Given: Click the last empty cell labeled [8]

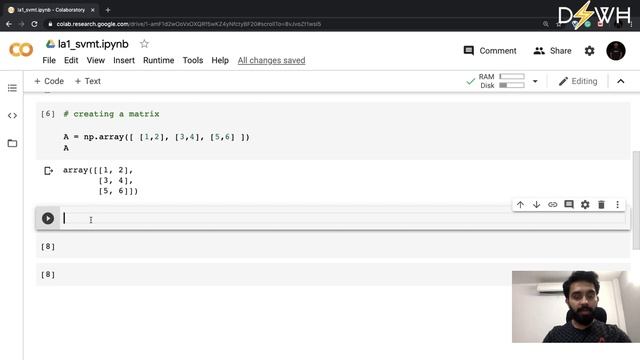Looking at the screenshot, I should (x=333, y=274).
